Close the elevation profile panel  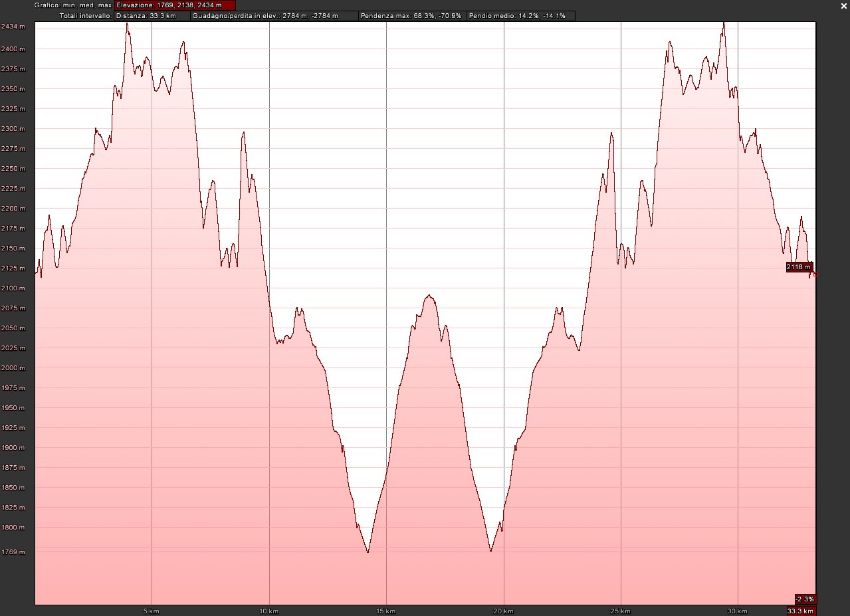click(843, 5)
